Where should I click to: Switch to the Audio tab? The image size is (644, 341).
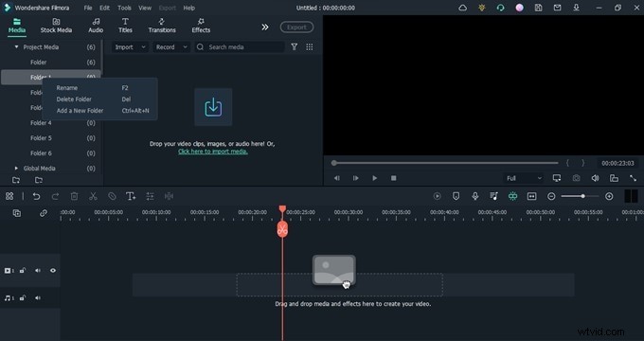click(96, 26)
